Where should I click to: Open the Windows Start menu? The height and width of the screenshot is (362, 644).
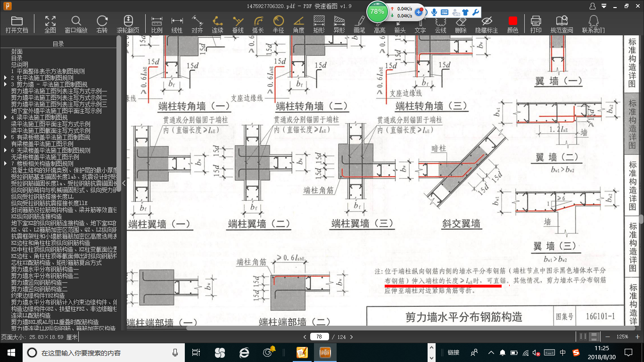[x=10, y=352]
